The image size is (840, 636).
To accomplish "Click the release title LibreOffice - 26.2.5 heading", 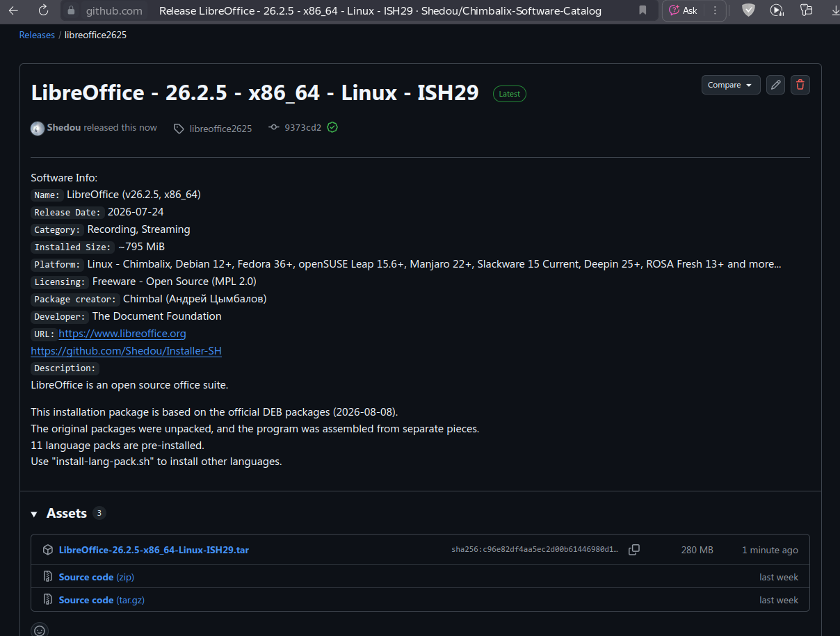I will 255,93.
